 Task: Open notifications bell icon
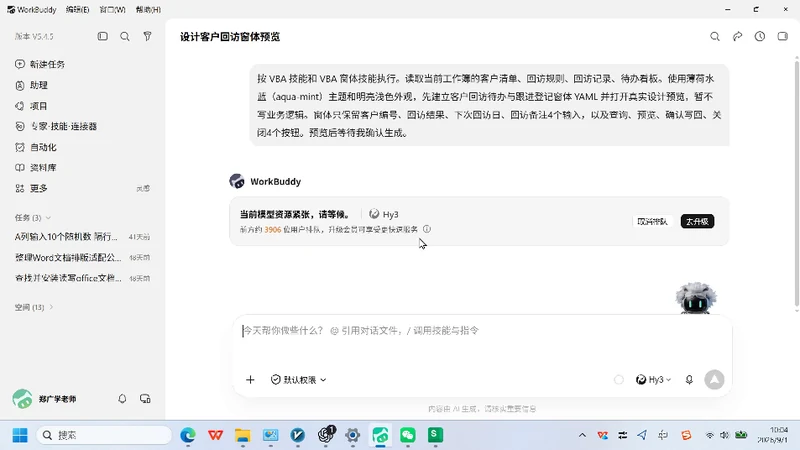(122, 398)
